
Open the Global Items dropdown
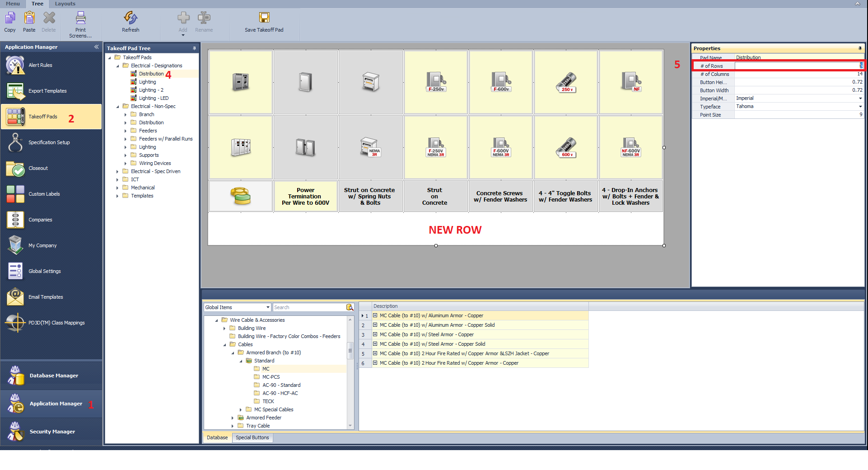coord(267,307)
